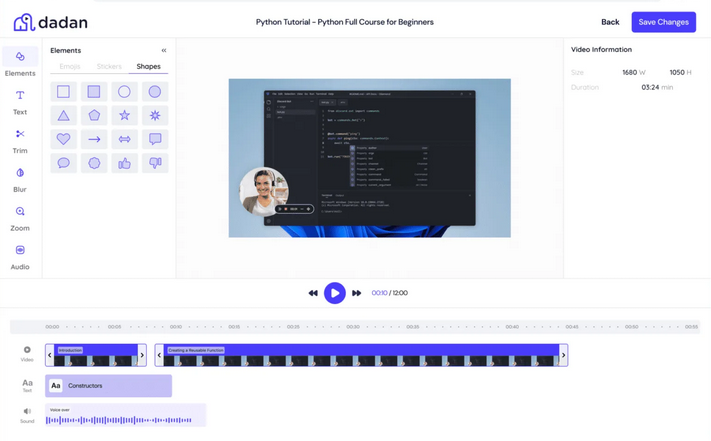Insert the pentagon shape
Viewport: 711px width, 441px height.
pos(94,115)
